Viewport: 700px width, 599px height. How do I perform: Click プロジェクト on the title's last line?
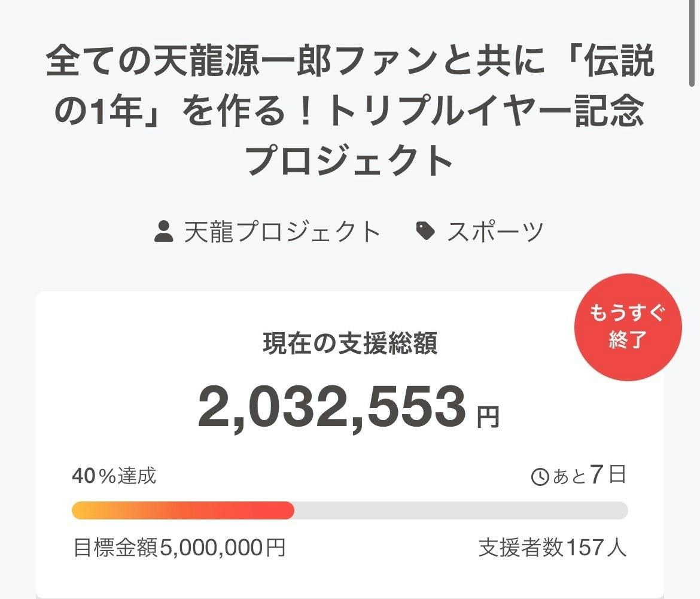pyautogui.click(x=349, y=160)
